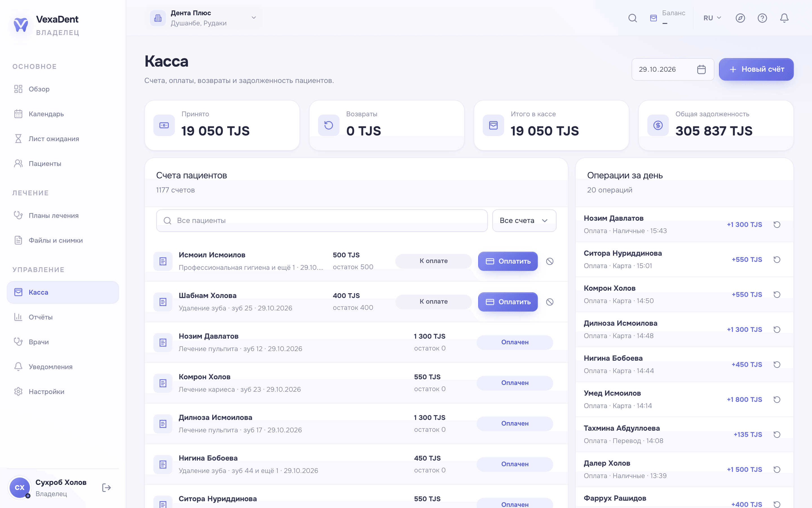Expand the Дента Плюс clinic selector
Viewport: 812px width, 508px height.
point(203,18)
